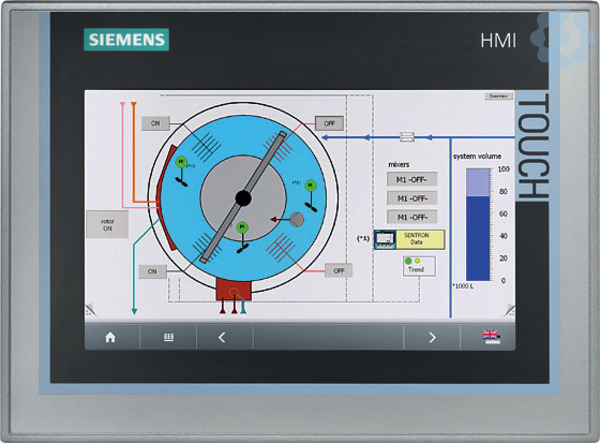600x443 pixels.
Task: Toggle the lower OFF switch right of the tank
Action: coord(338,270)
